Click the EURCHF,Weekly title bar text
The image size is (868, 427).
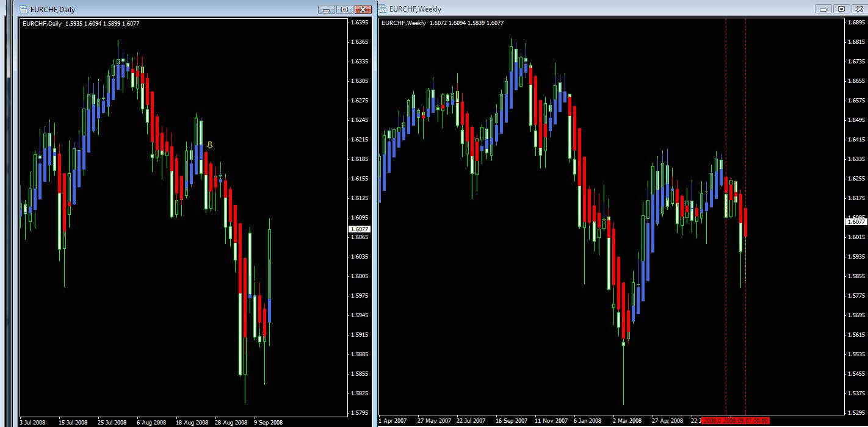coord(415,10)
